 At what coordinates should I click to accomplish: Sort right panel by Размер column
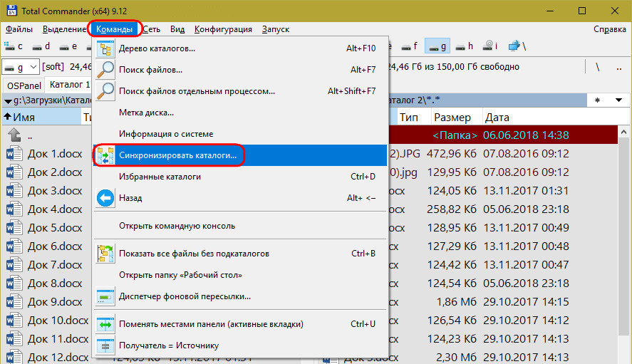(x=457, y=118)
